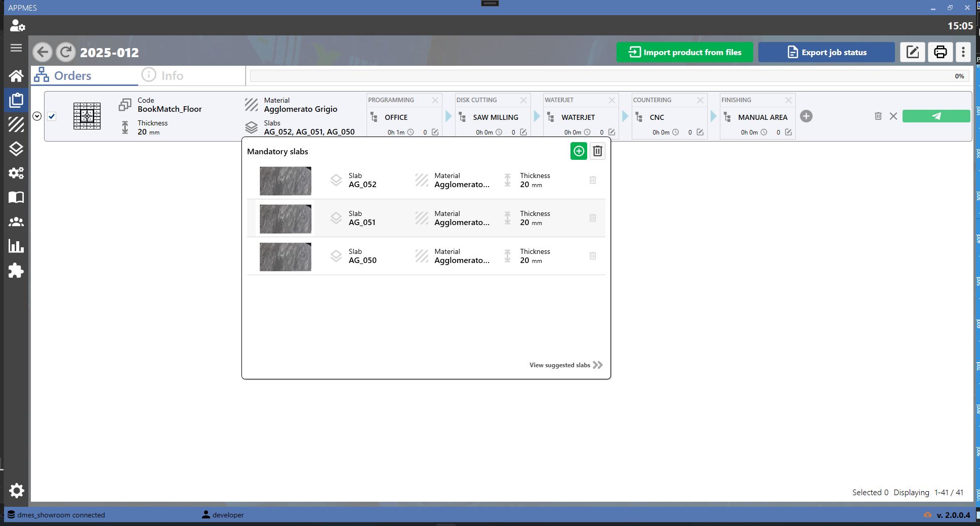Click Import product from files

click(684, 52)
